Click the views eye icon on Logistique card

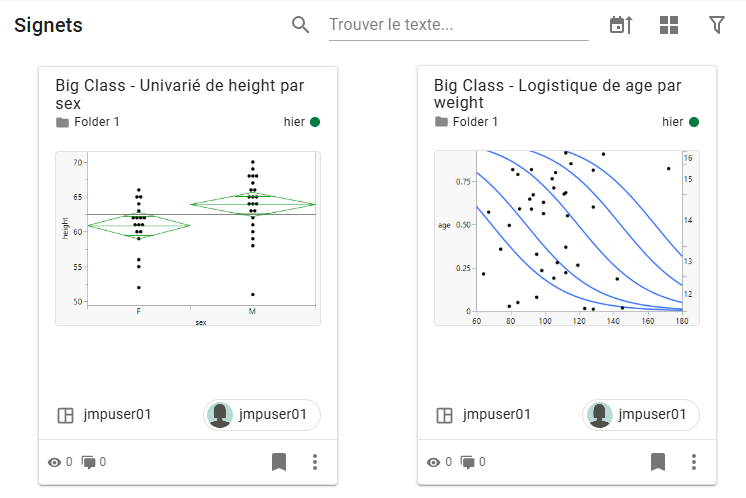433,462
